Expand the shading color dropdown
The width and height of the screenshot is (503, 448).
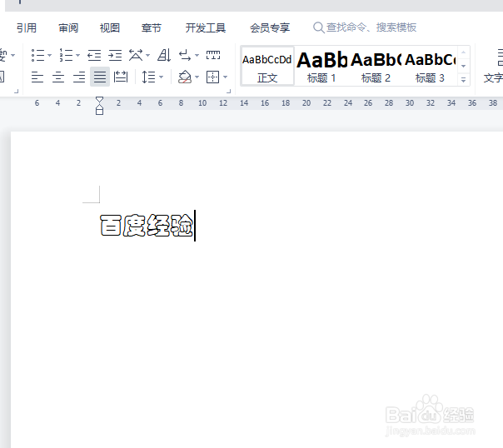(197, 77)
